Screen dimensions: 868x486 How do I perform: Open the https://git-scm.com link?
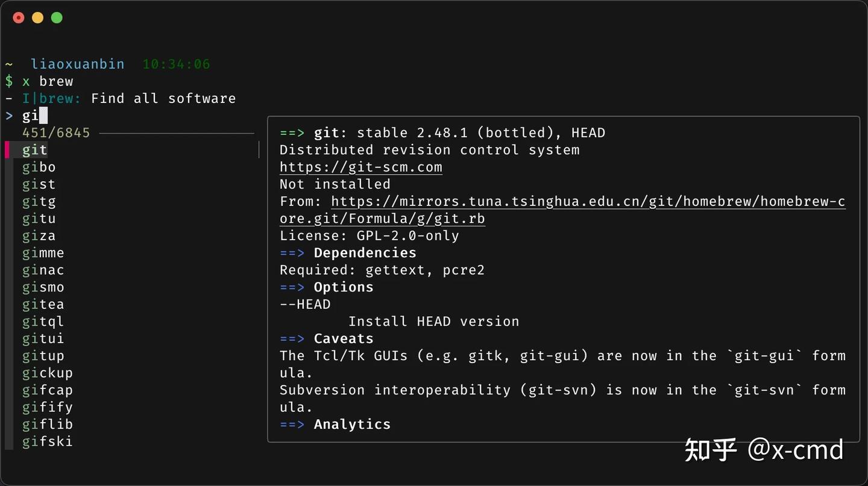360,167
